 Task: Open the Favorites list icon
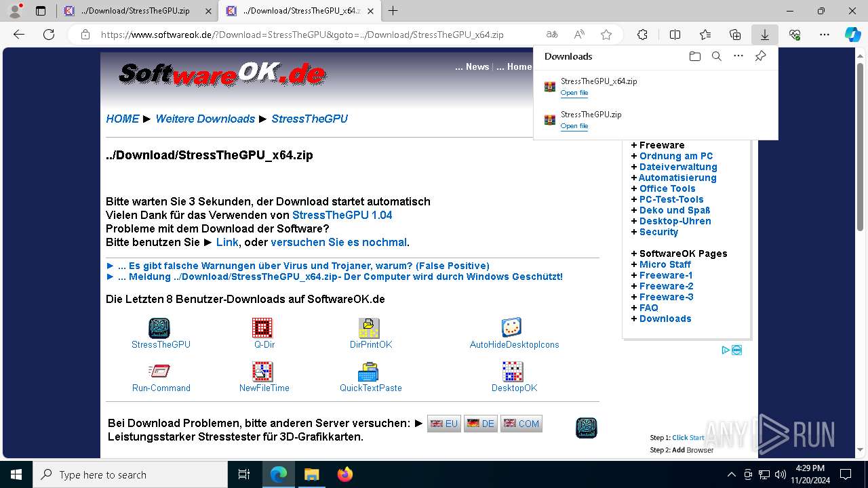click(x=705, y=35)
